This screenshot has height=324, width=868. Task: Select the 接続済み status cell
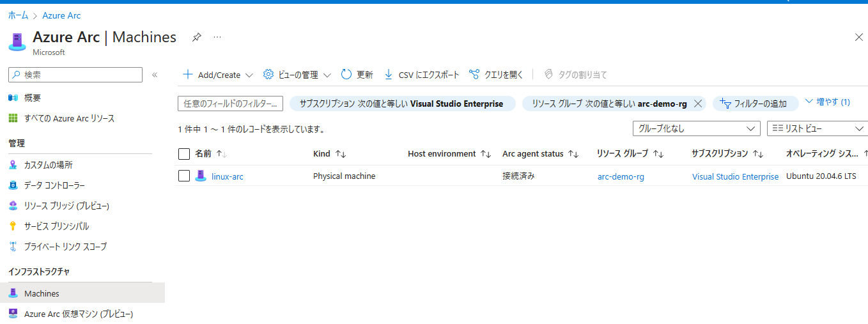coord(518,176)
